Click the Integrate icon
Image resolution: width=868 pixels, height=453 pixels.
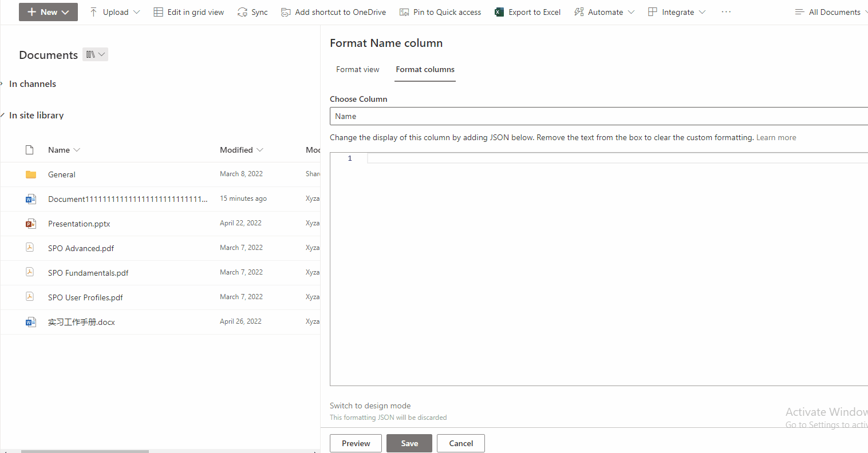[x=653, y=12]
